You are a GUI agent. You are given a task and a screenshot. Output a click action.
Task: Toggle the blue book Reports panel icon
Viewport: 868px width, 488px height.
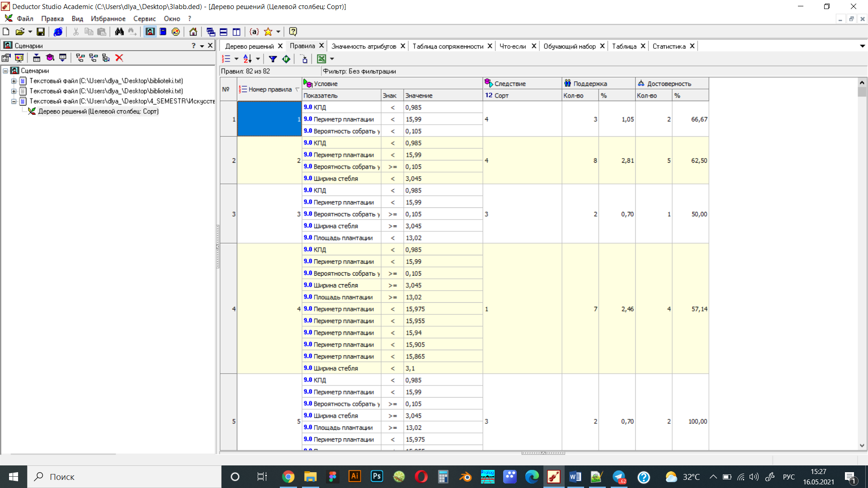tap(163, 32)
